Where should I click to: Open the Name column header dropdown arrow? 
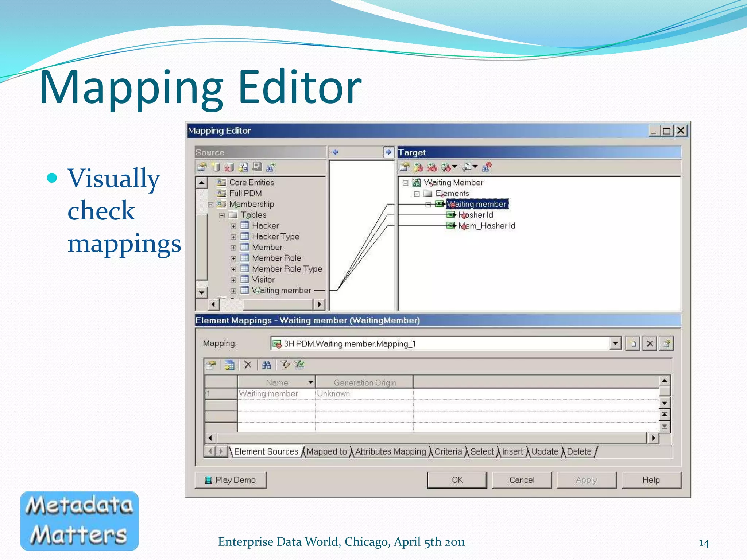pos(310,382)
